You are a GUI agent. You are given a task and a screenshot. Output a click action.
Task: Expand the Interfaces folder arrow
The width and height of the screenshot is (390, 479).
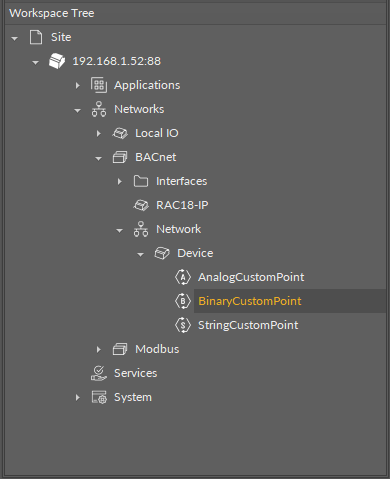pos(120,181)
